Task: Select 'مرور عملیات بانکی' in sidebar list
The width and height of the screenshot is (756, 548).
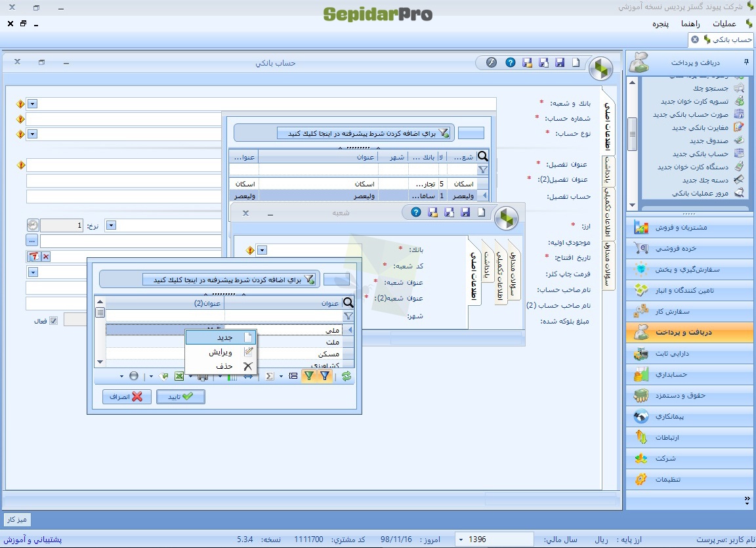Action: 700,193
